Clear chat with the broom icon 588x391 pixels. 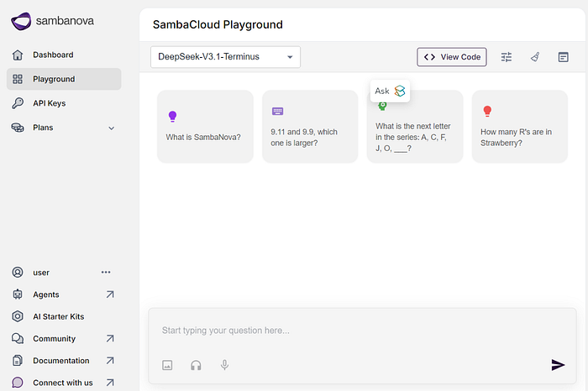[535, 57]
